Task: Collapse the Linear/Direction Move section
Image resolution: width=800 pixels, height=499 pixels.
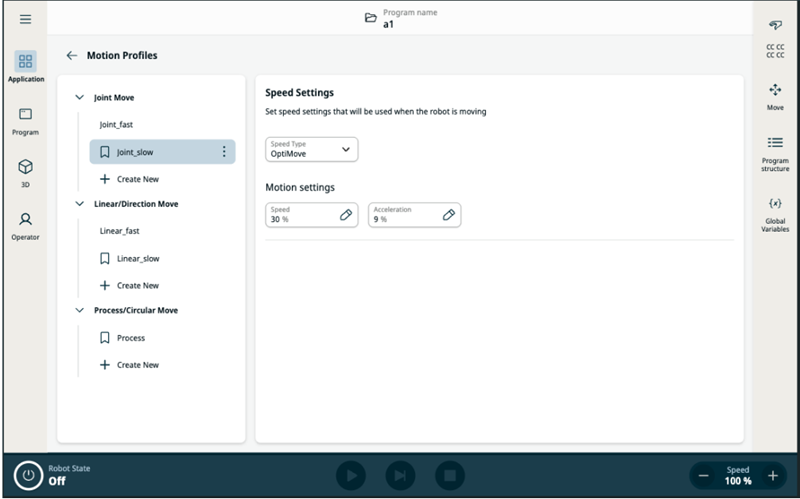Action: coord(80,204)
